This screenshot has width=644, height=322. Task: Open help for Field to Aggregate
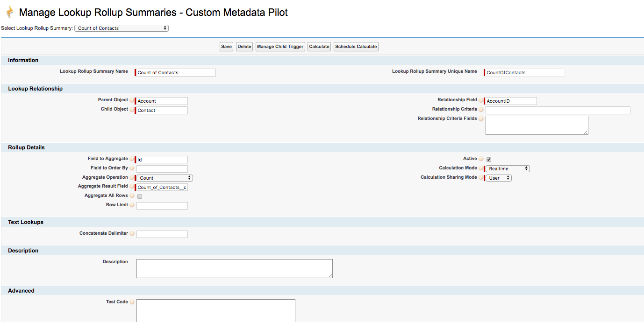[132, 159]
